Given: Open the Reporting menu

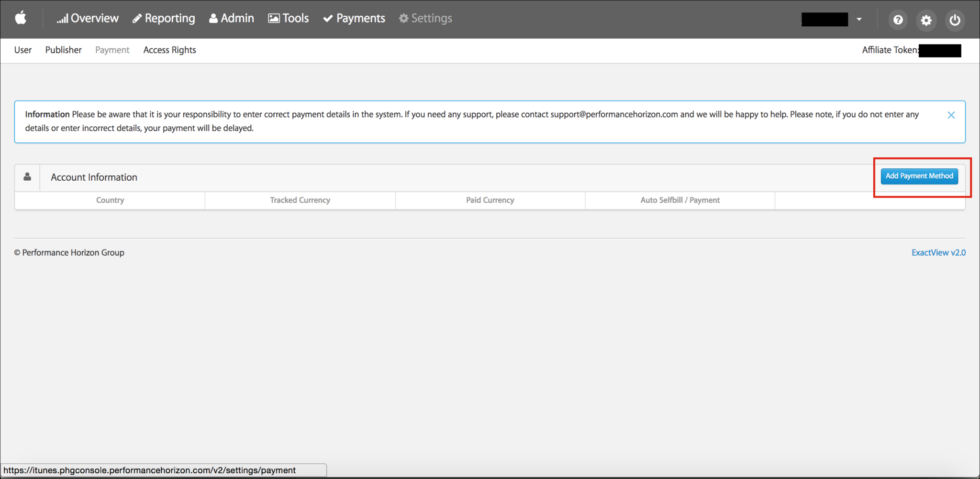Looking at the screenshot, I should 164,18.
